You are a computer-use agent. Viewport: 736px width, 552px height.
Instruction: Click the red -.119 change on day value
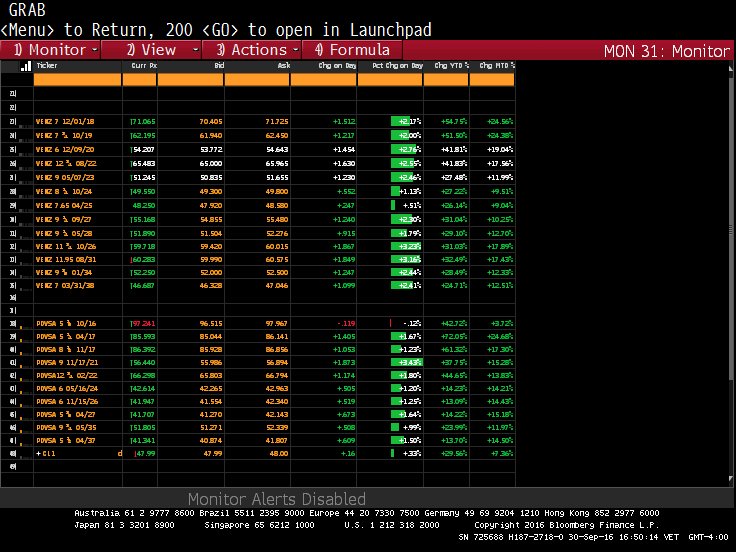click(x=346, y=323)
